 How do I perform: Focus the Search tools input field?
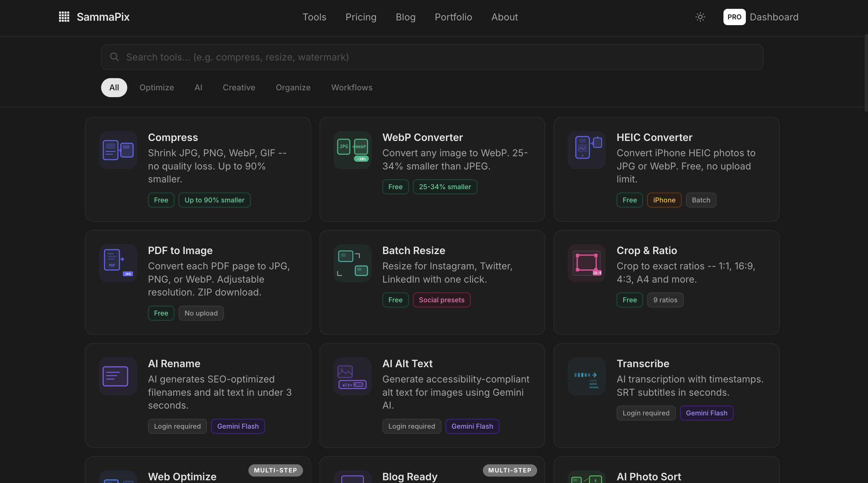point(432,57)
